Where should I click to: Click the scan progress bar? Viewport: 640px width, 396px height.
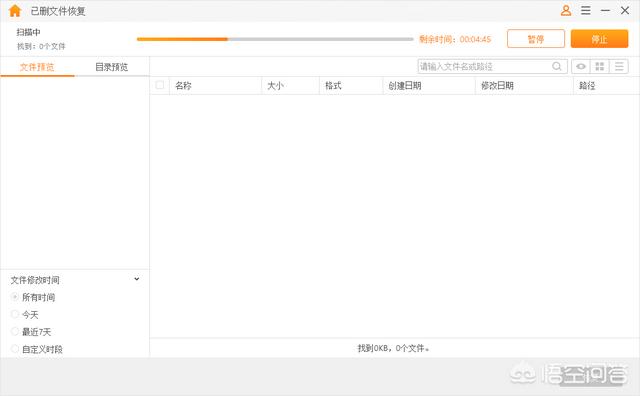pyautogui.click(x=275, y=39)
